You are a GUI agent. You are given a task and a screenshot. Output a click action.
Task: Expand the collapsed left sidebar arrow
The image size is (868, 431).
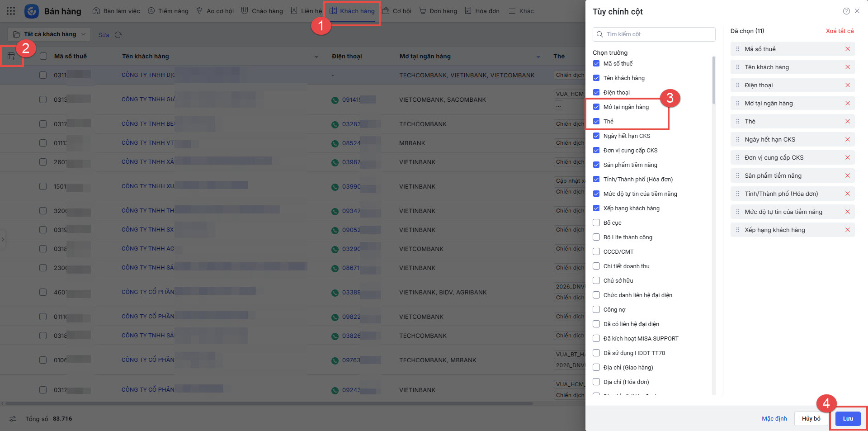coord(3,239)
